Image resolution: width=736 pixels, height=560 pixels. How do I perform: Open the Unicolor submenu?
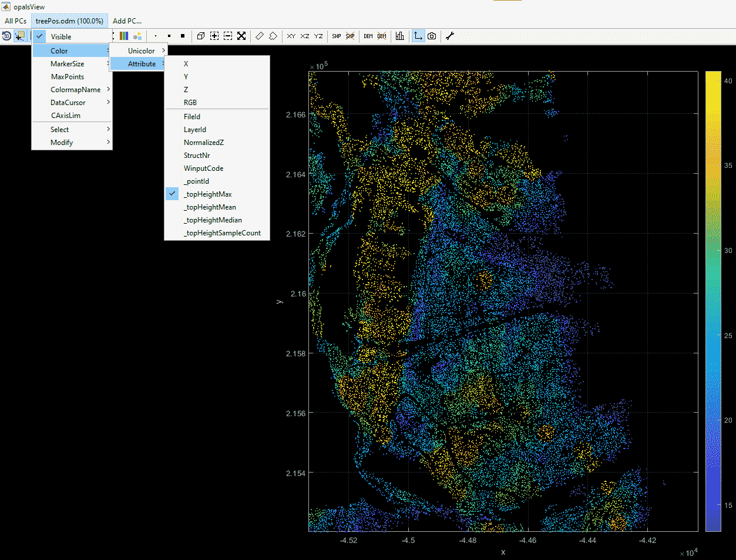[x=142, y=51]
